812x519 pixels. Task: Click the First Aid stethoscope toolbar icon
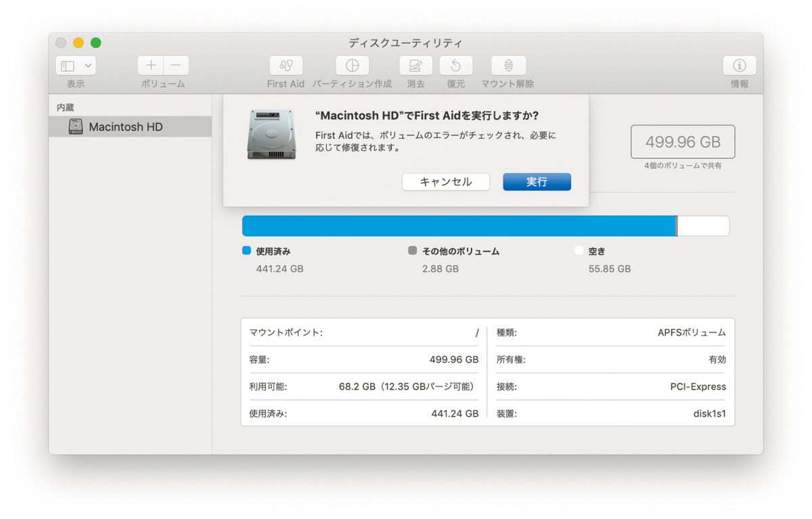coord(286,66)
